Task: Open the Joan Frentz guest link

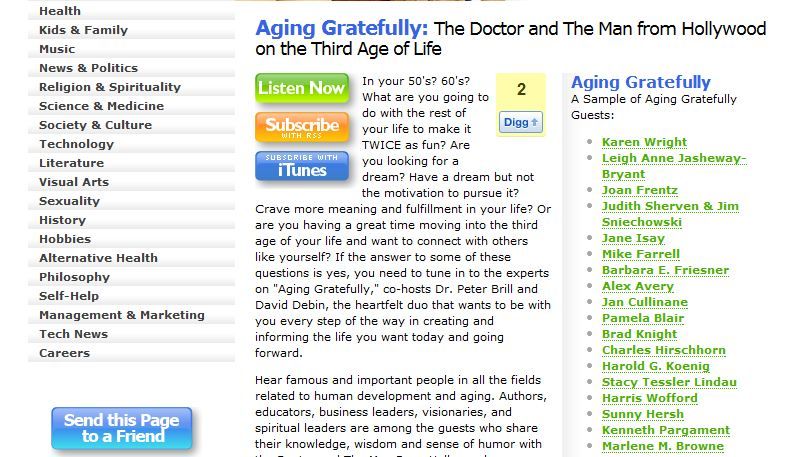Action: coord(640,190)
